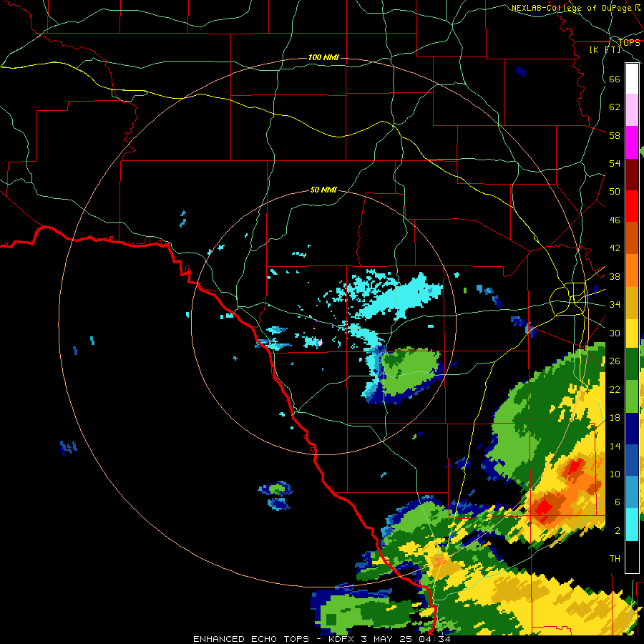Click the legend value 46

coord(615,220)
